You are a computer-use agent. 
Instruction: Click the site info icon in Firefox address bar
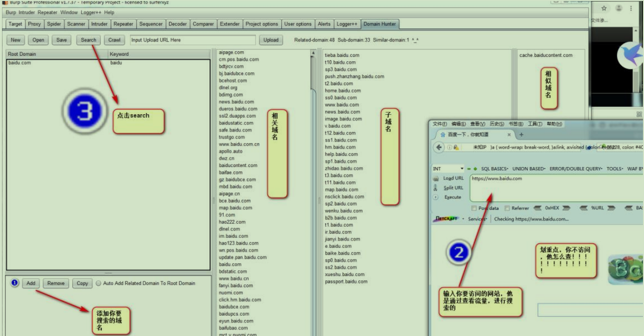tap(449, 147)
